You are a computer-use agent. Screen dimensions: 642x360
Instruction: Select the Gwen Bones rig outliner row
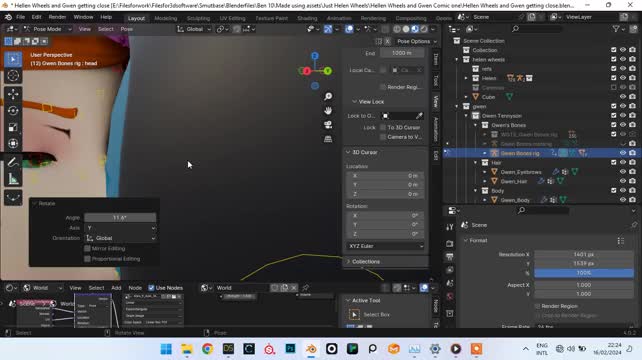[x=520, y=153]
